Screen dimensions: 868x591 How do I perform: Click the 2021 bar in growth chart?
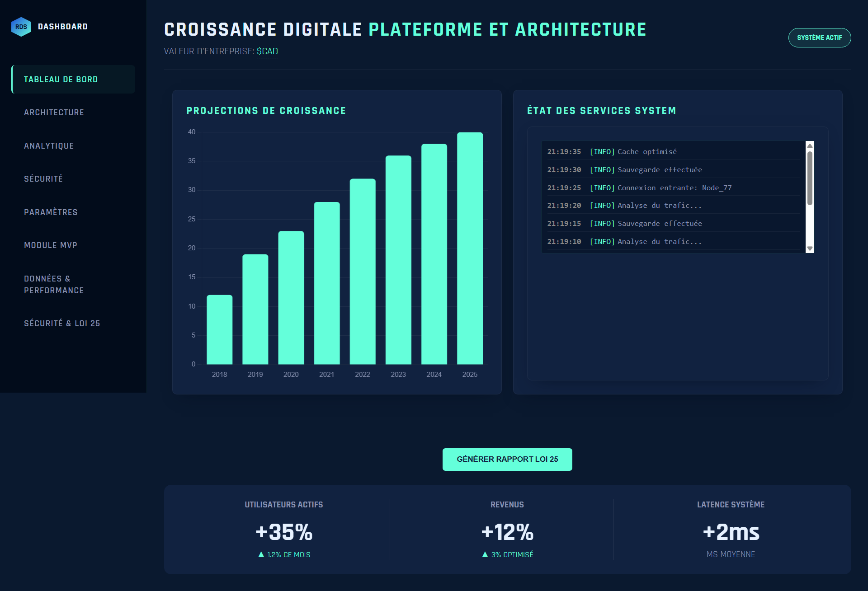pyautogui.click(x=327, y=283)
